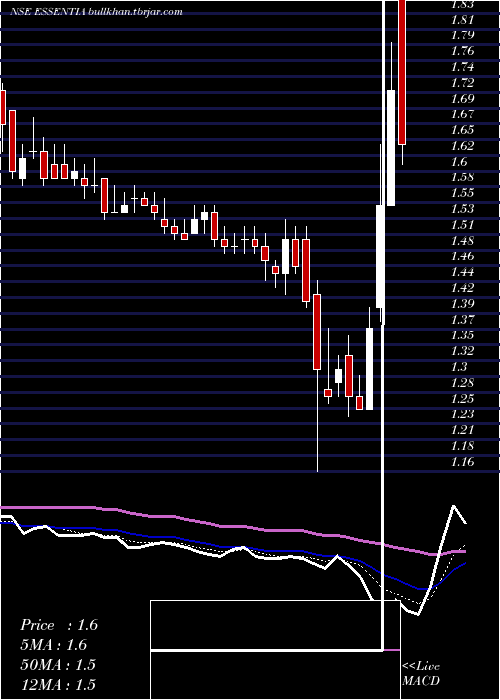Click the 1.46 price axis label
The image size is (500, 700).
point(462,256)
